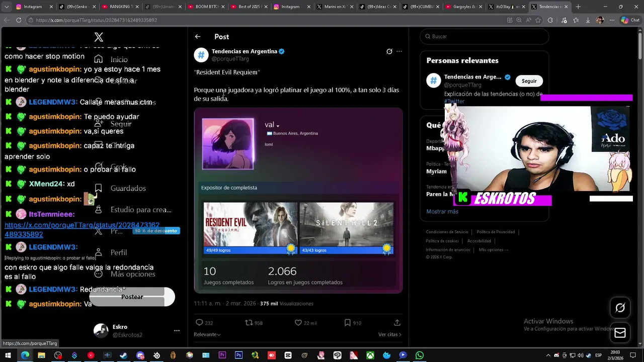The width and height of the screenshot is (644, 362).
Task: Click the Tendencias en Argentina avatar in post
Action: pos(201,55)
